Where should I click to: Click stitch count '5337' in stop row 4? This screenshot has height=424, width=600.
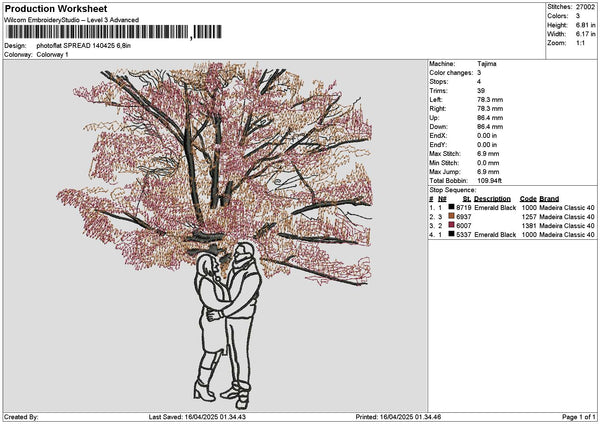pos(464,235)
